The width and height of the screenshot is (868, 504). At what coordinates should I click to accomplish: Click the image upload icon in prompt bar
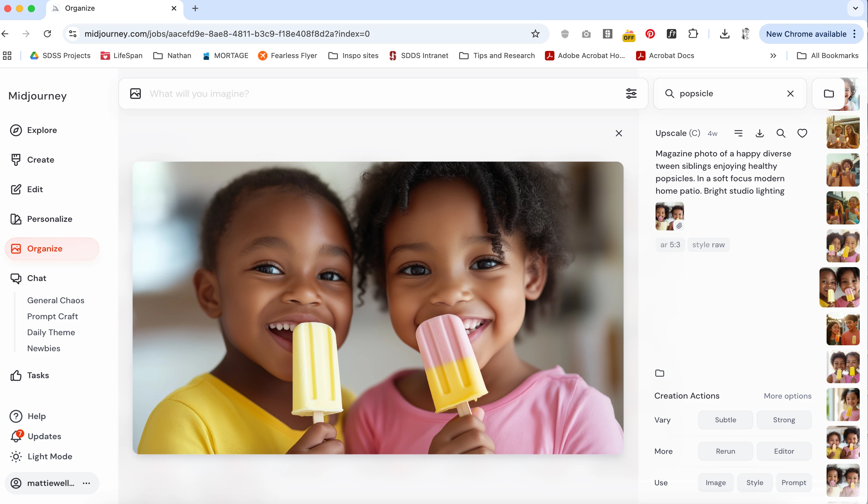click(x=135, y=93)
